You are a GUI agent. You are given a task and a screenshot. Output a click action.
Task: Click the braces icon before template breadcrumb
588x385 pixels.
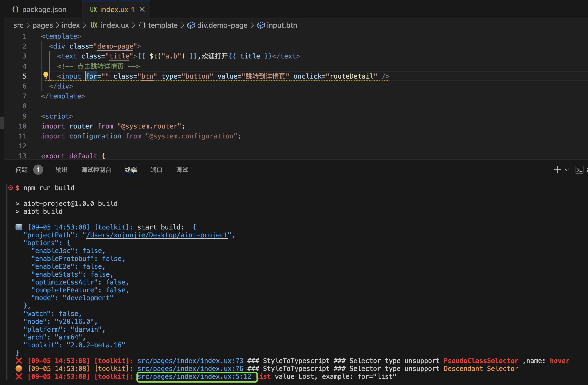tap(142, 25)
